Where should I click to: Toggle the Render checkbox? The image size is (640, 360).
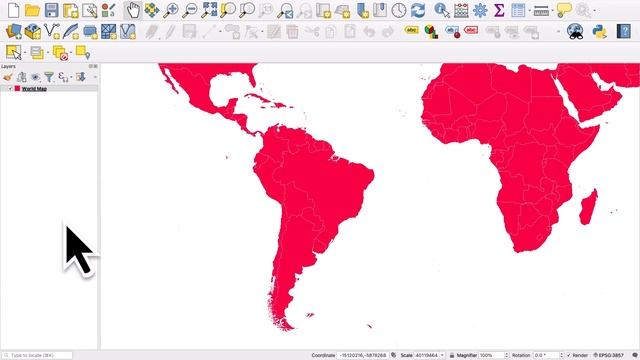pyautogui.click(x=569, y=356)
